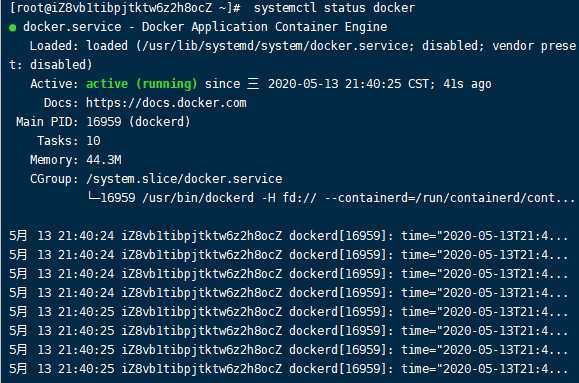Screen dimensions: 579x383
Task: Click the last 21:40:25 dockerd log line
Action: pyautogui.click(x=288, y=369)
